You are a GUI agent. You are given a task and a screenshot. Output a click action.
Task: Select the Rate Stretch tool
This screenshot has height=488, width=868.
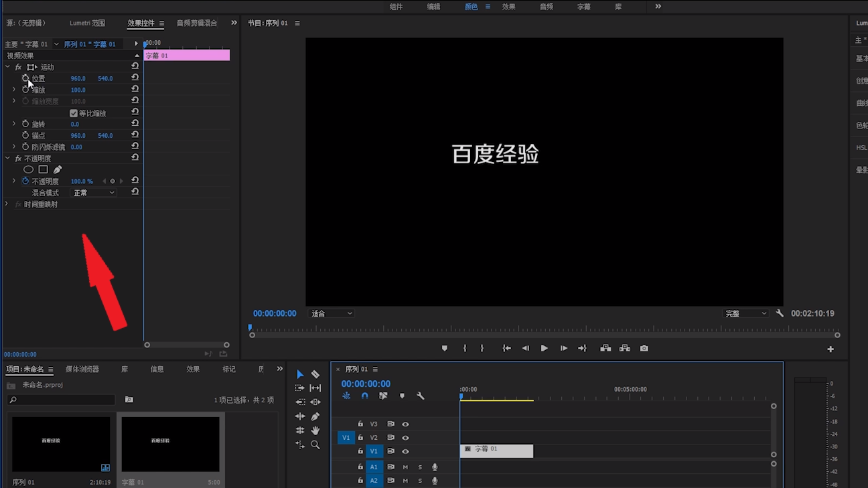pyautogui.click(x=300, y=444)
